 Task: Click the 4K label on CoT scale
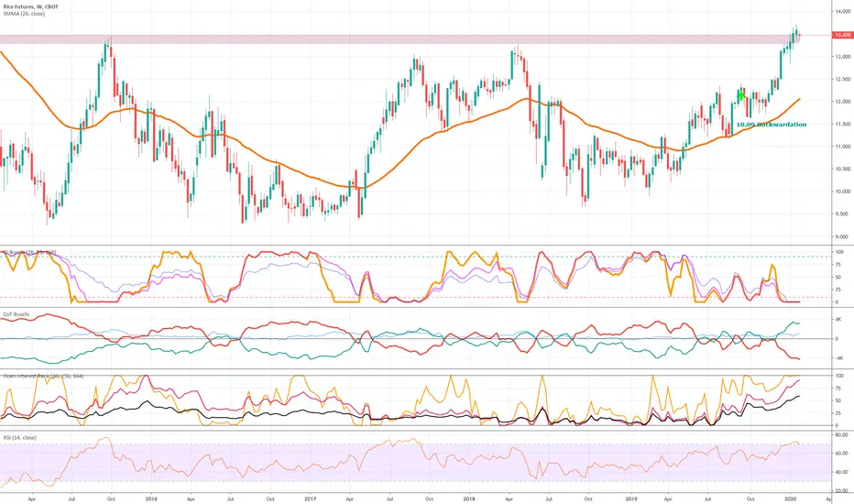pyautogui.click(x=838, y=319)
